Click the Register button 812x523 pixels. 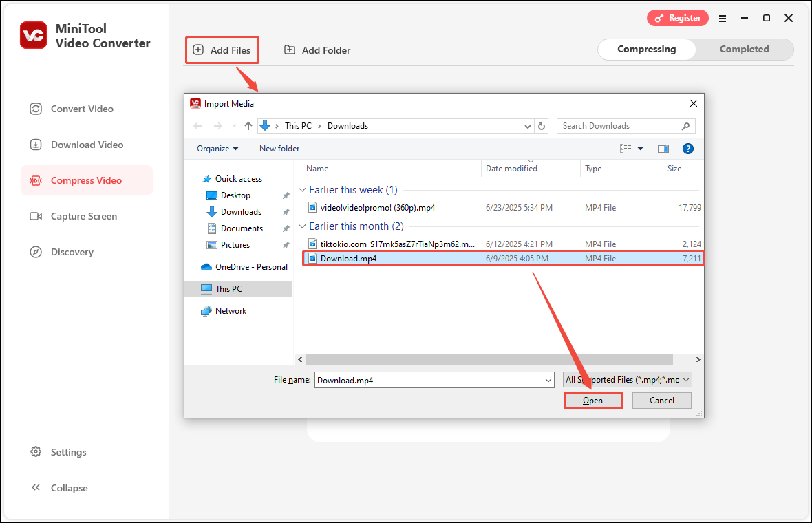tap(677, 18)
